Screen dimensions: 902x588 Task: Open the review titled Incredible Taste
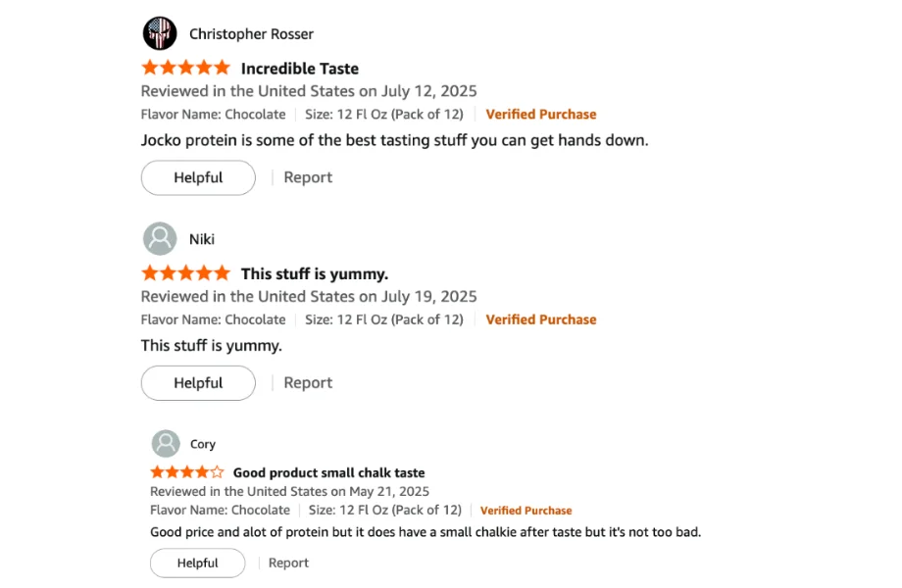(300, 68)
